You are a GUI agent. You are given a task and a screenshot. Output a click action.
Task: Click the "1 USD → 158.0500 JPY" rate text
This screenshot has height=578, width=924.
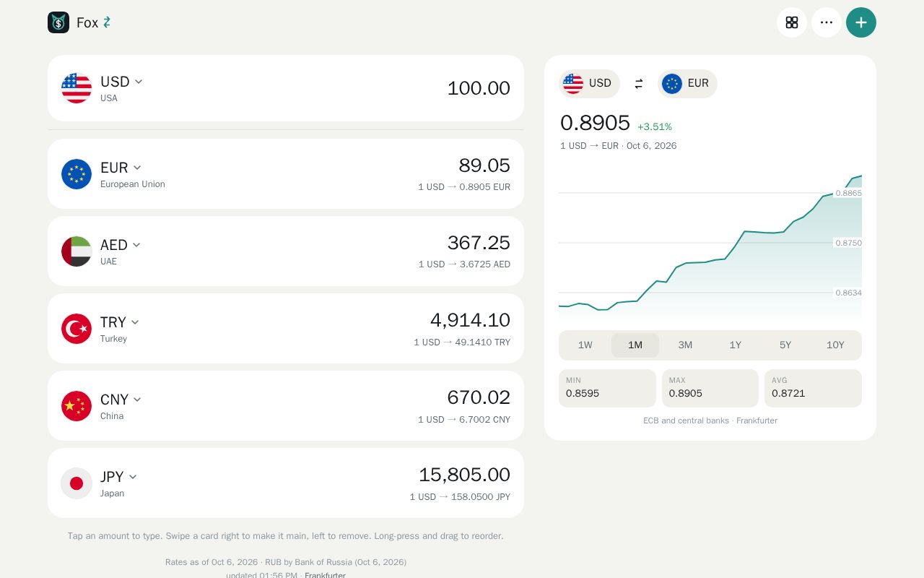460,497
